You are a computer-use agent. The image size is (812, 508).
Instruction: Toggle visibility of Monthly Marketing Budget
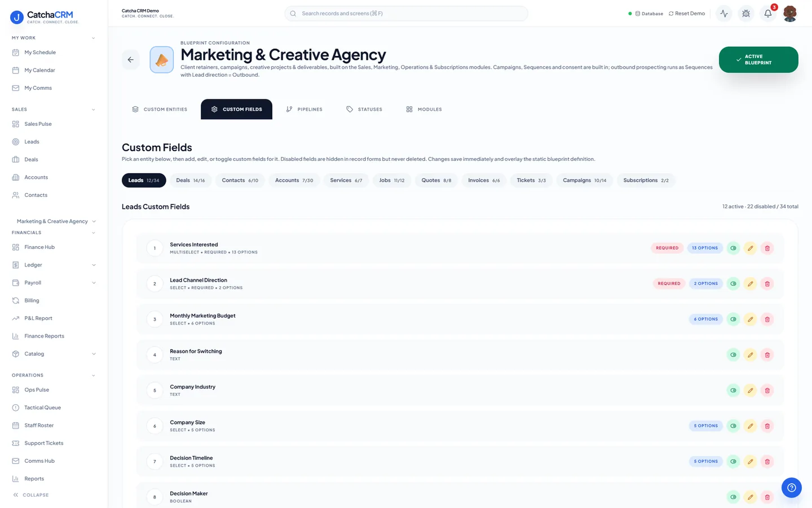point(733,319)
